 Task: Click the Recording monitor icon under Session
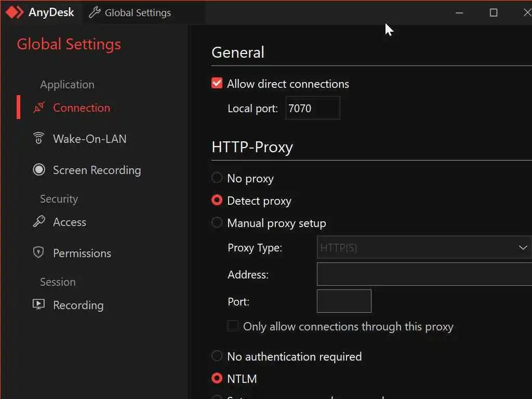[38, 304]
